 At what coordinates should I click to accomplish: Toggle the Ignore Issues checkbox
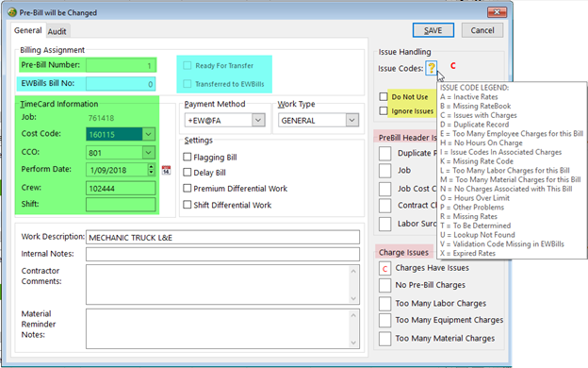pos(384,110)
